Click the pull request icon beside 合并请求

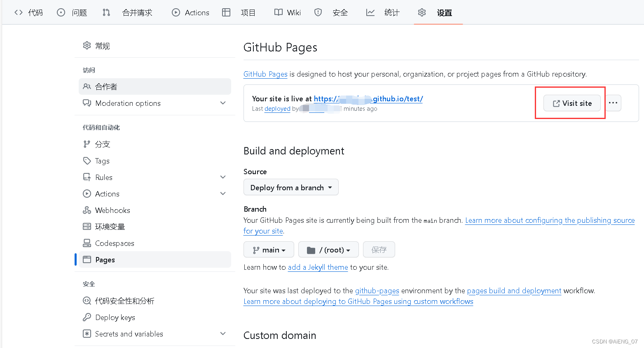106,12
